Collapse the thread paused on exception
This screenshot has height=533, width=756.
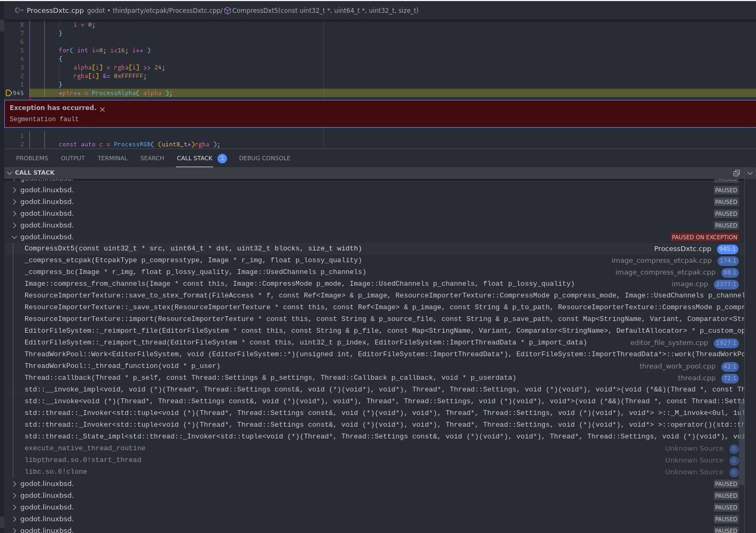(x=14, y=237)
